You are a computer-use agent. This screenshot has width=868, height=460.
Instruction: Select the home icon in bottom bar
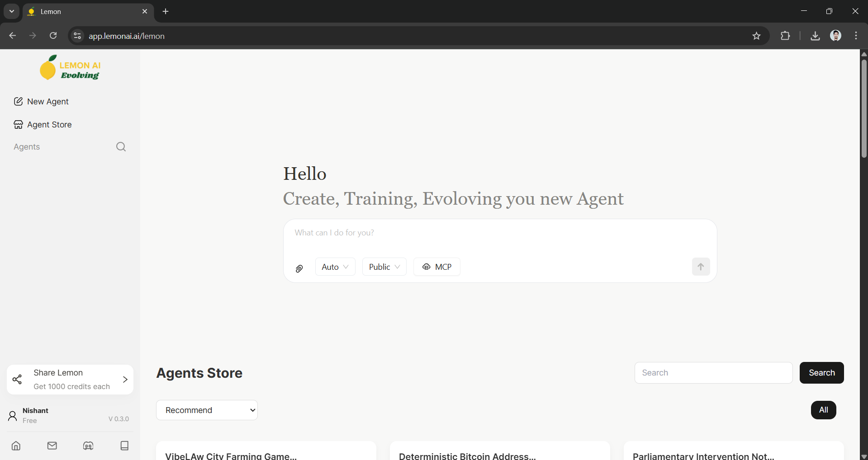pos(15,446)
